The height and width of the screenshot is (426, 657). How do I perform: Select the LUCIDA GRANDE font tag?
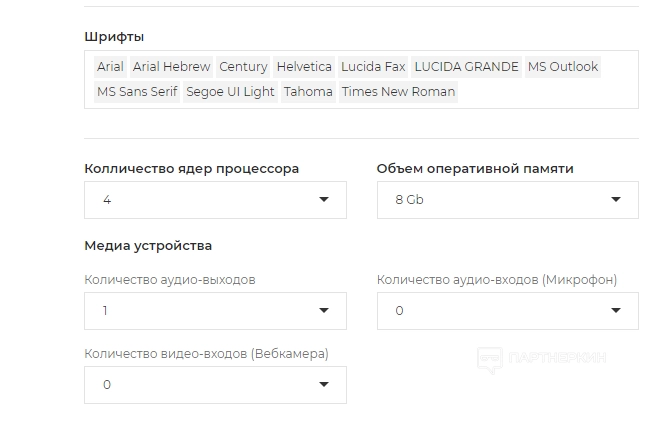tap(466, 67)
